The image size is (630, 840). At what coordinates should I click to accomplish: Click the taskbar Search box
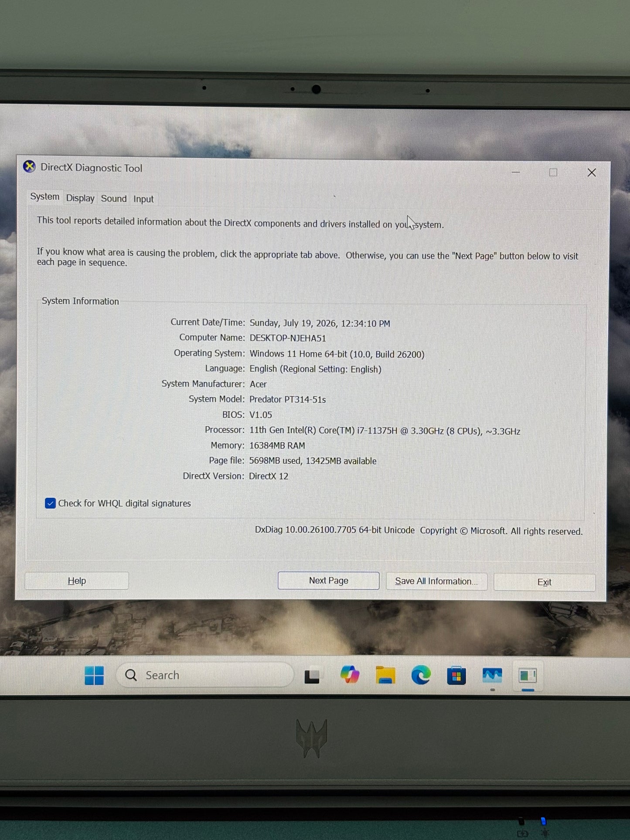205,675
